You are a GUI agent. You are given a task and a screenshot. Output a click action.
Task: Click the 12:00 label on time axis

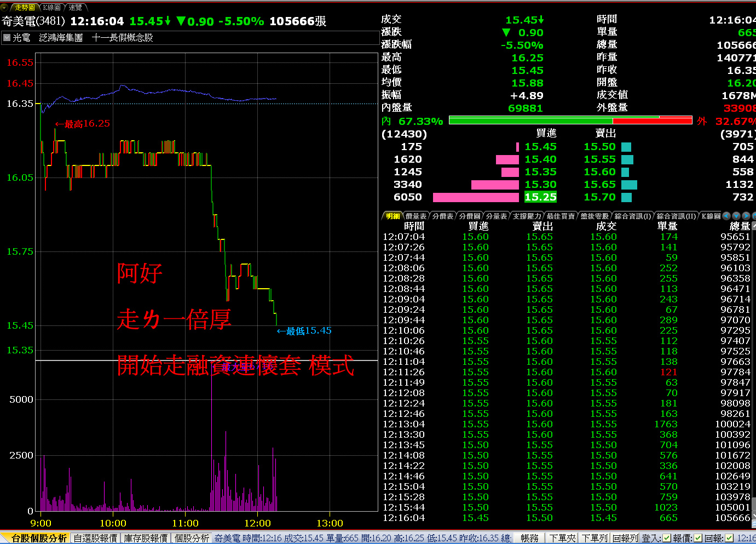pos(257,524)
